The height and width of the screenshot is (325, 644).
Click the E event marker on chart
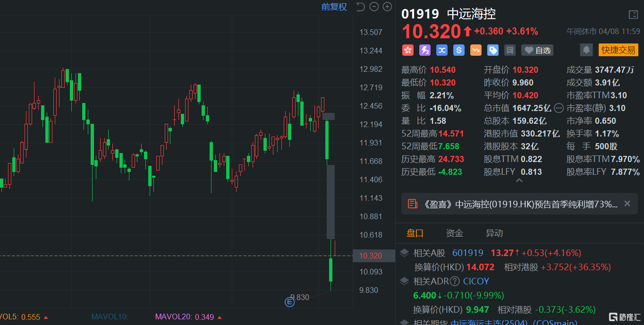(289, 302)
